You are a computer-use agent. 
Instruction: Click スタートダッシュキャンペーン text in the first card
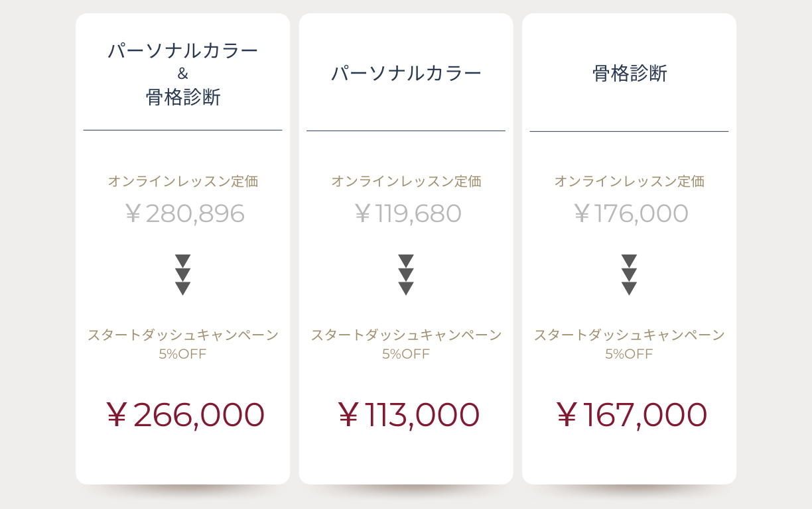(x=183, y=335)
